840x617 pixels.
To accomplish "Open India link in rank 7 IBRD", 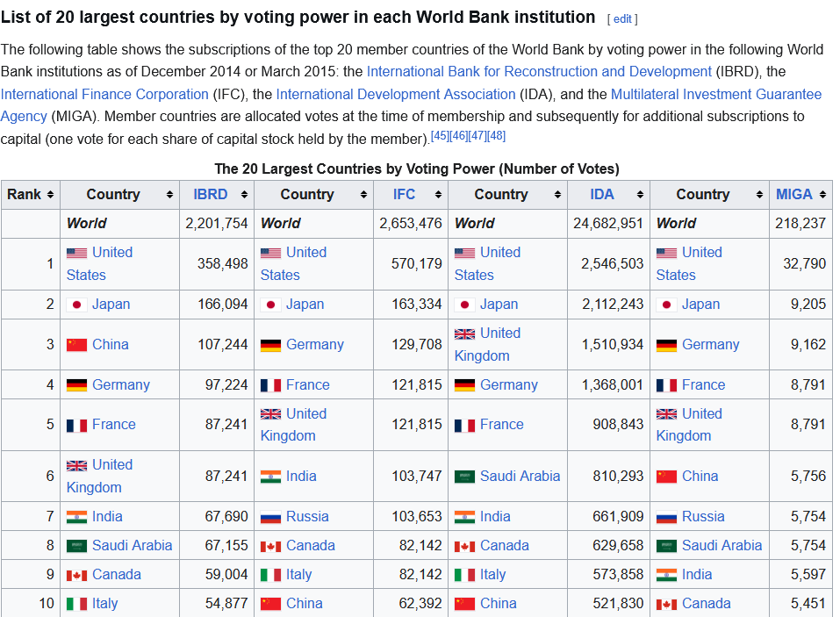I will (x=107, y=517).
